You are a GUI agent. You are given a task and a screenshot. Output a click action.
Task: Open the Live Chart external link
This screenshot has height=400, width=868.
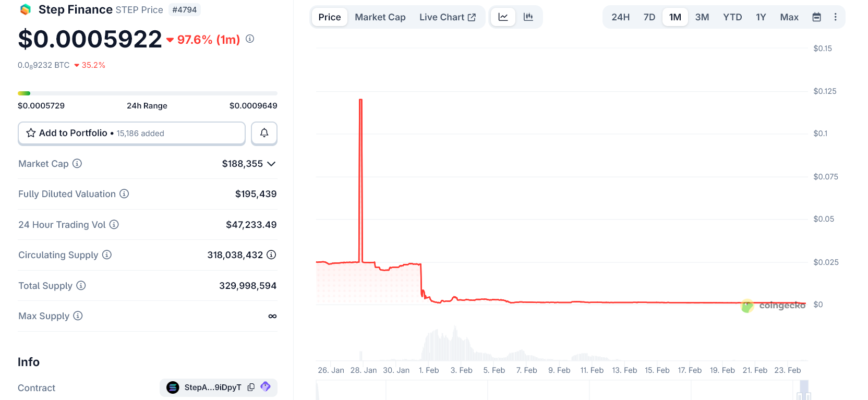(447, 17)
